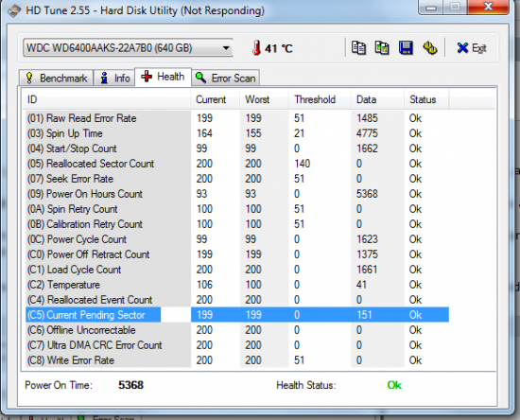Minimize the HD Tune window
520x420 pixels.
[431, 8]
